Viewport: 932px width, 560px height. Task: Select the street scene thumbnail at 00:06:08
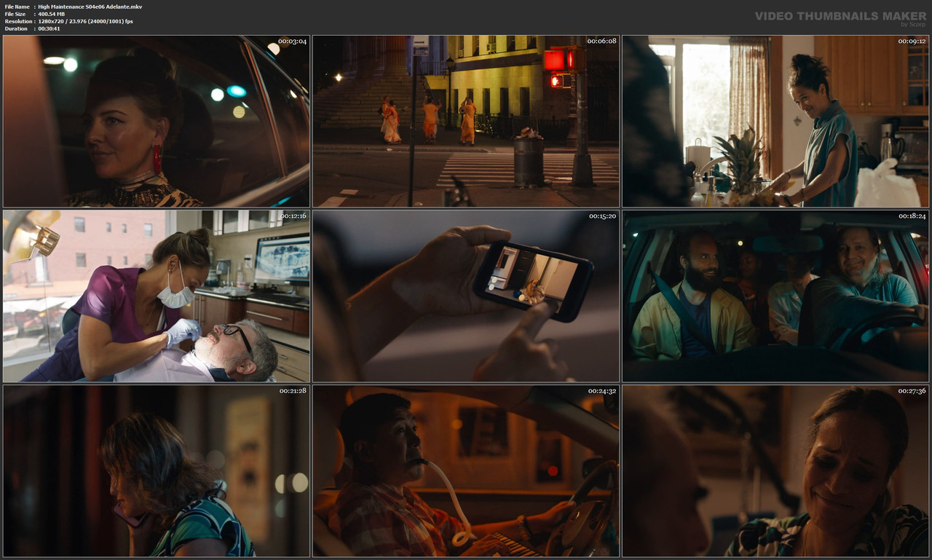tap(466, 120)
